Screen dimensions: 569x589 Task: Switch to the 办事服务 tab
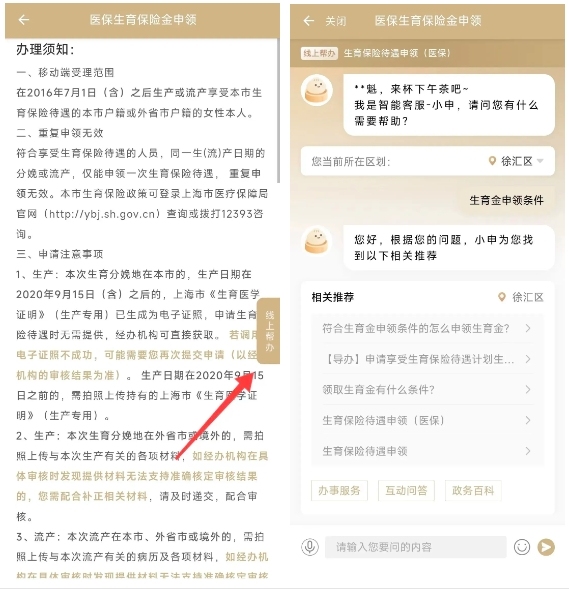(x=339, y=490)
